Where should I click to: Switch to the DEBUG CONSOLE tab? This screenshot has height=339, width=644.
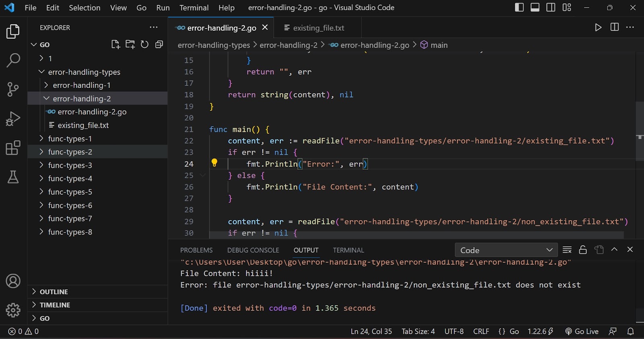253,250
